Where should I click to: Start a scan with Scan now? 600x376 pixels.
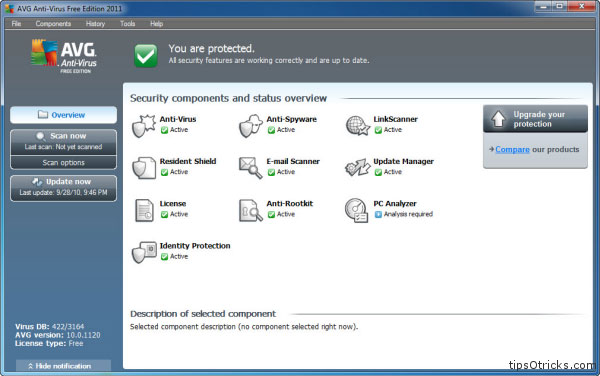[64, 142]
